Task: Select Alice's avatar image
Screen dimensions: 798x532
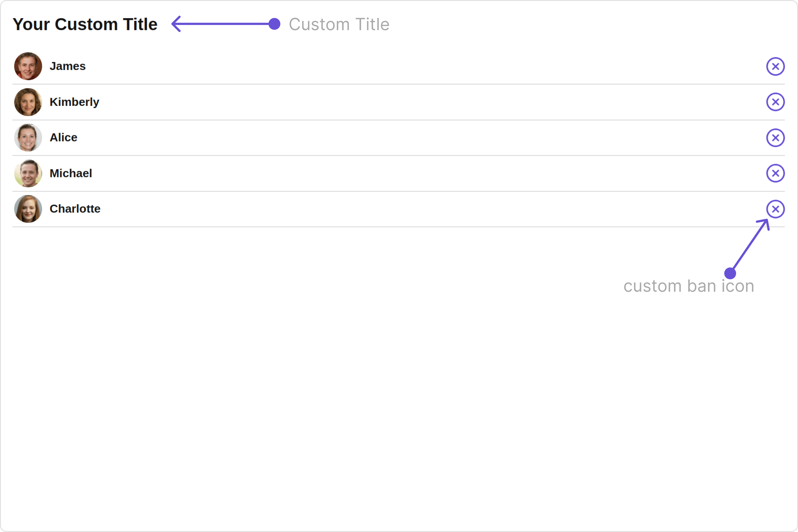Action: [28, 137]
